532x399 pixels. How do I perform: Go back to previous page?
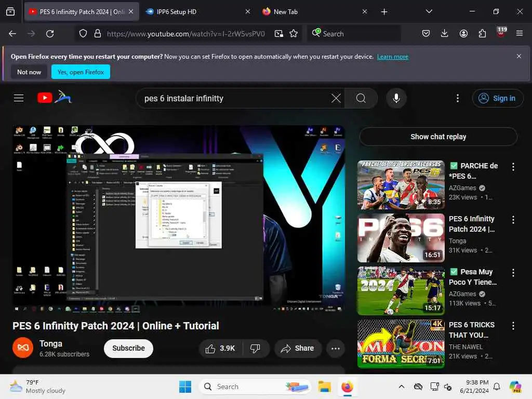coord(12,34)
